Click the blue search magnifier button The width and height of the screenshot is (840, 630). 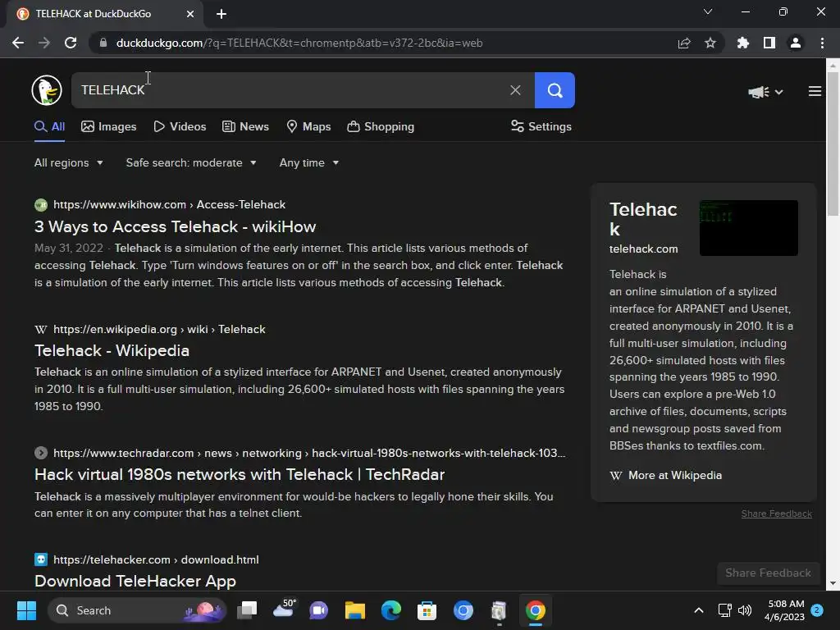555,90
